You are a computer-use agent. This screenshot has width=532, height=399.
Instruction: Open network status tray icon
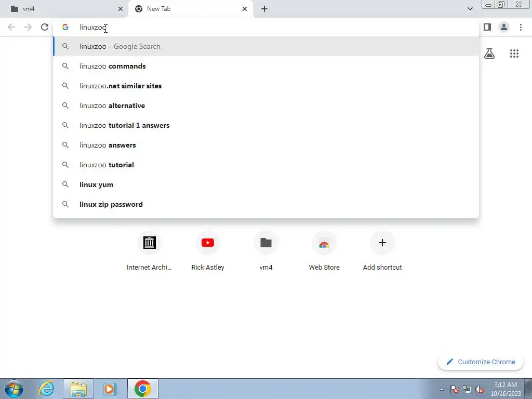(467, 389)
